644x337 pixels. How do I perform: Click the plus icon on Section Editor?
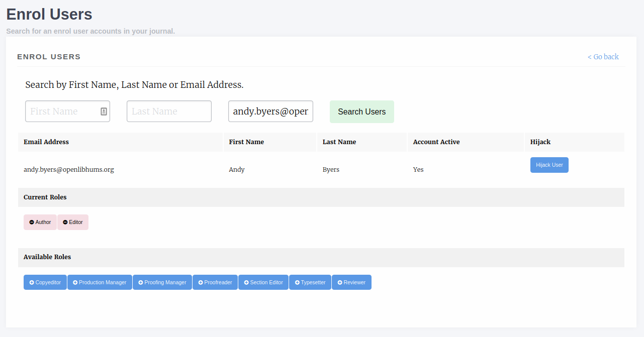[x=246, y=283]
